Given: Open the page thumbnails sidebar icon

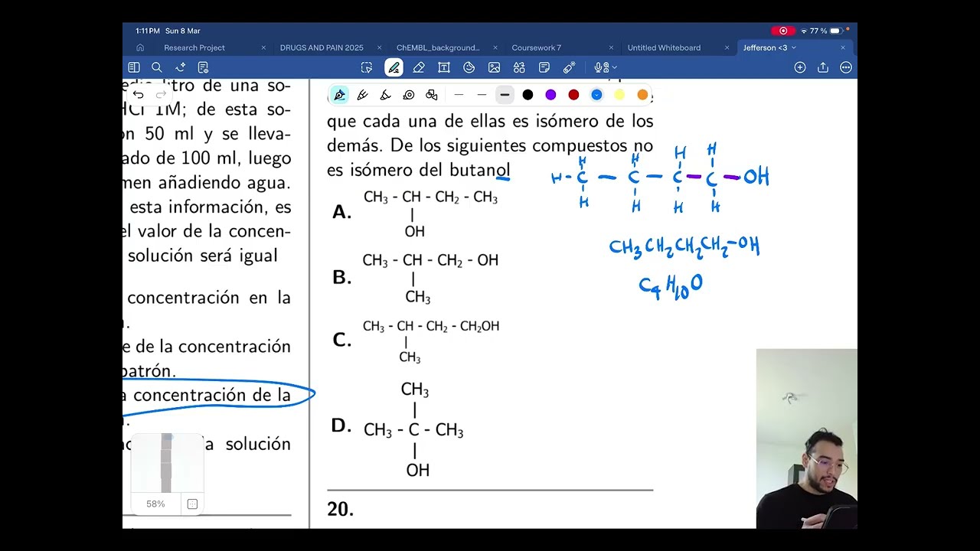Looking at the screenshot, I should click(134, 67).
